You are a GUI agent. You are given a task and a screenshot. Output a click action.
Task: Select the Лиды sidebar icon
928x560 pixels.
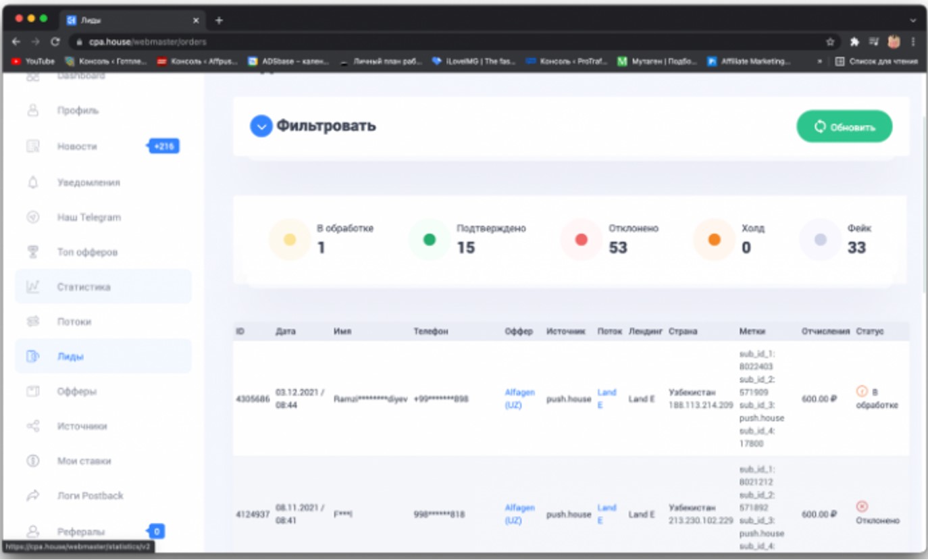33,357
